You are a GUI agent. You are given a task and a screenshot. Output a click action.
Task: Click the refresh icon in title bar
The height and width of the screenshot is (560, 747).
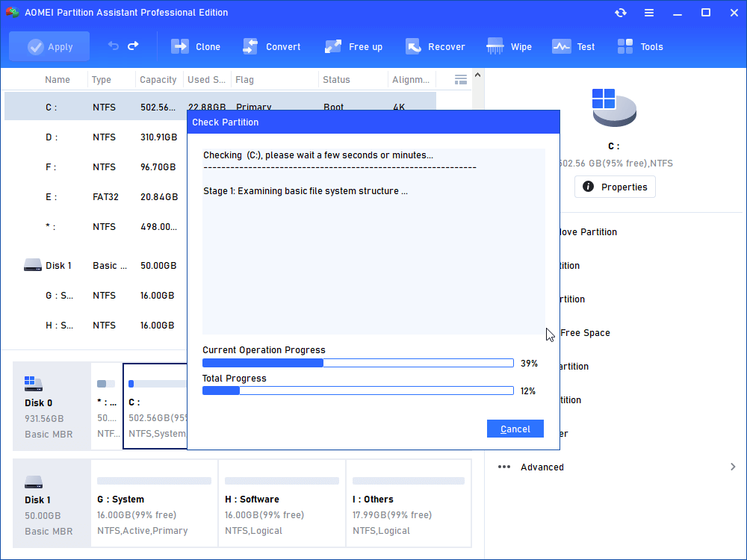click(621, 13)
